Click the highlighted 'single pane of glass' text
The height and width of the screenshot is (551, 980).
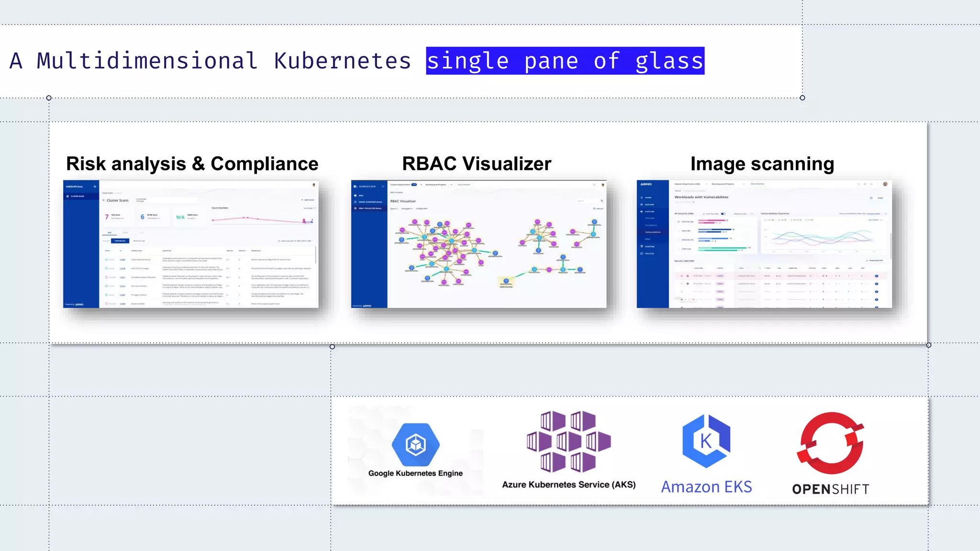(565, 61)
